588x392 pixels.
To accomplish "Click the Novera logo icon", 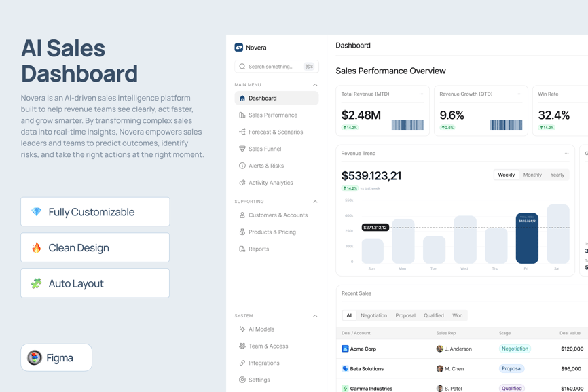I will pos(239,48).
